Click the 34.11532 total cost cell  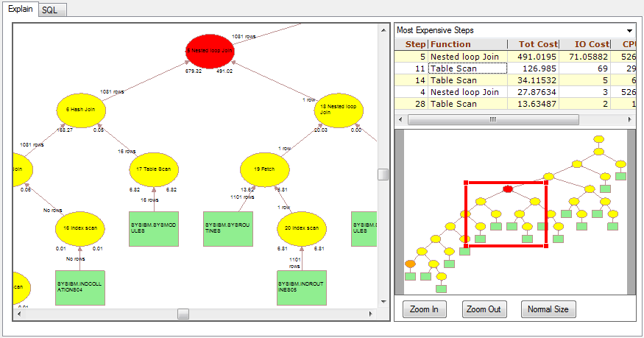tap(533, 80)
